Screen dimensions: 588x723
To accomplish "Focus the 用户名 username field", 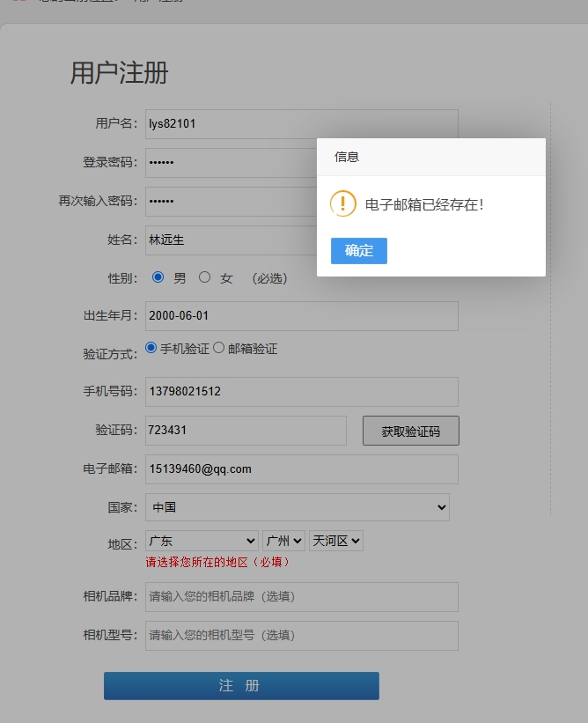I will pyautogui.click(x=301, y=124).
